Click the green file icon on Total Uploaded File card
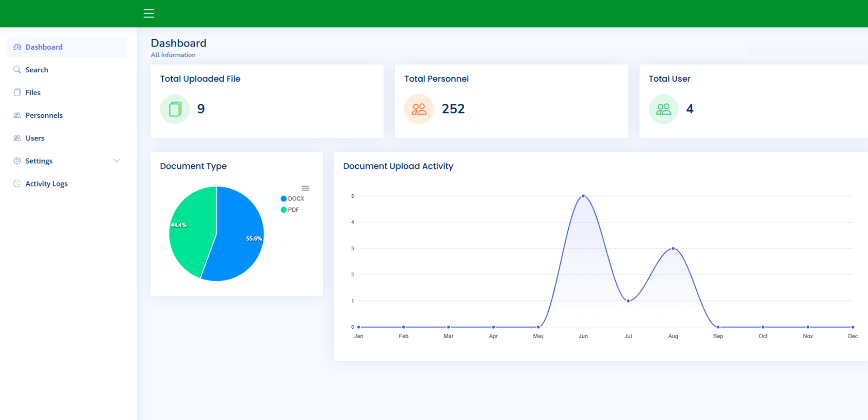This screenshot has height=420, width=868. 175,109
